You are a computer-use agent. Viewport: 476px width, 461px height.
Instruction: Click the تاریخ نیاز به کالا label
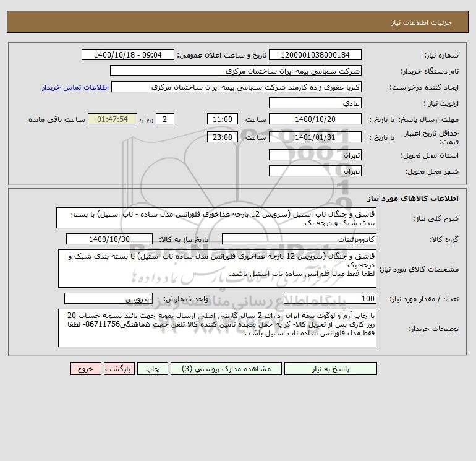[184, 239]
